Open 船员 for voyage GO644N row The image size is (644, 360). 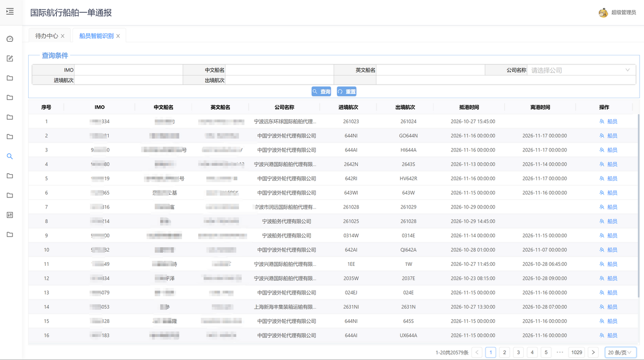tap(608, 136)
